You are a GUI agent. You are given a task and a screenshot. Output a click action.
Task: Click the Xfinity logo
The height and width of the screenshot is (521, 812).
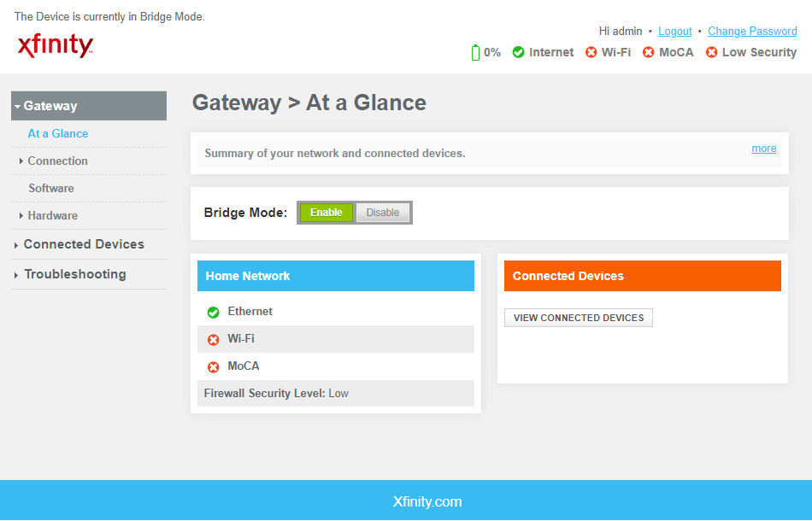click(56, 45)
